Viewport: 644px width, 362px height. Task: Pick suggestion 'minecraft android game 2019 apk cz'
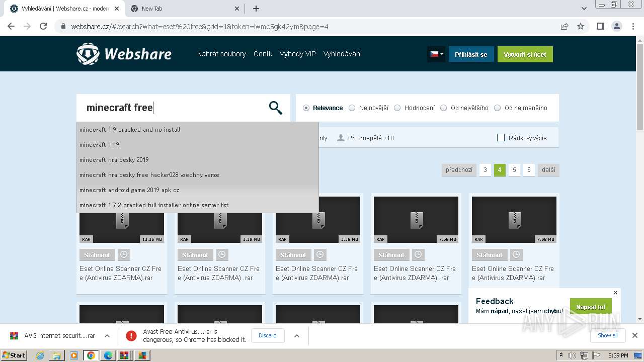197,190
